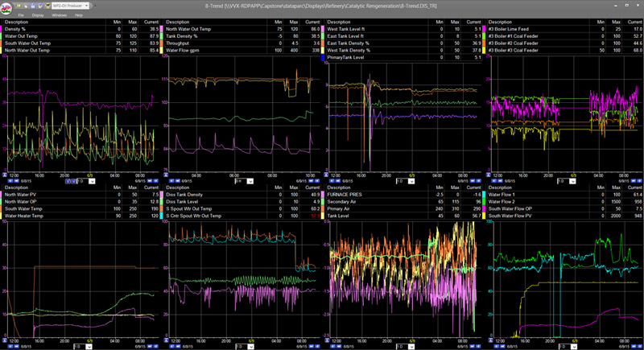Screen dimensions: 644x350
Task: Click Current header in Water Flow 1 panel
Action: click(x=634, y=187)
